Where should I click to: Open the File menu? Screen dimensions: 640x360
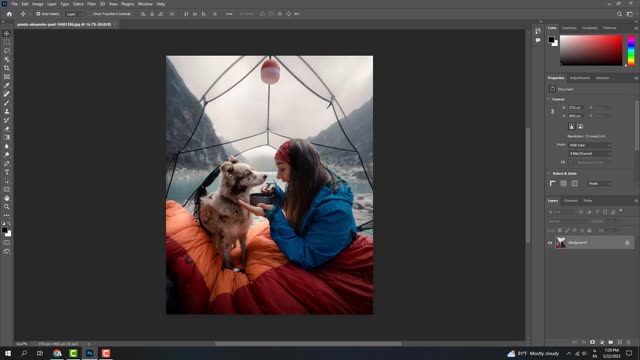tap(14, 4)
